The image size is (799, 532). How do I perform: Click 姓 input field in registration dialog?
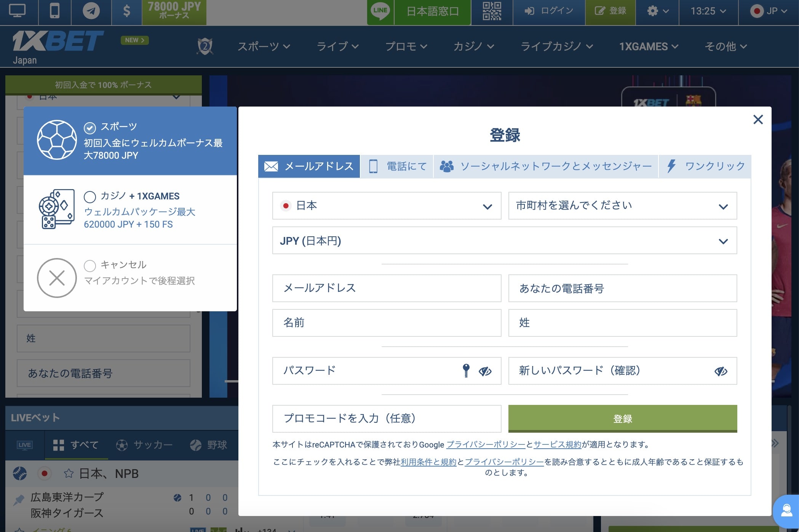pyautogui.click(x=622, y=323)
